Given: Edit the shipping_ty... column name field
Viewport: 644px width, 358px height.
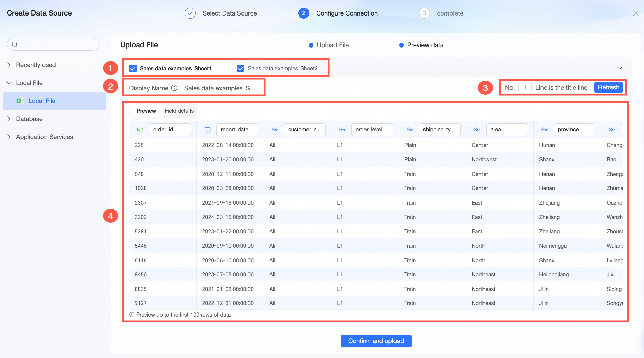Looking at the screenshot, I should [x=440, y=129].
